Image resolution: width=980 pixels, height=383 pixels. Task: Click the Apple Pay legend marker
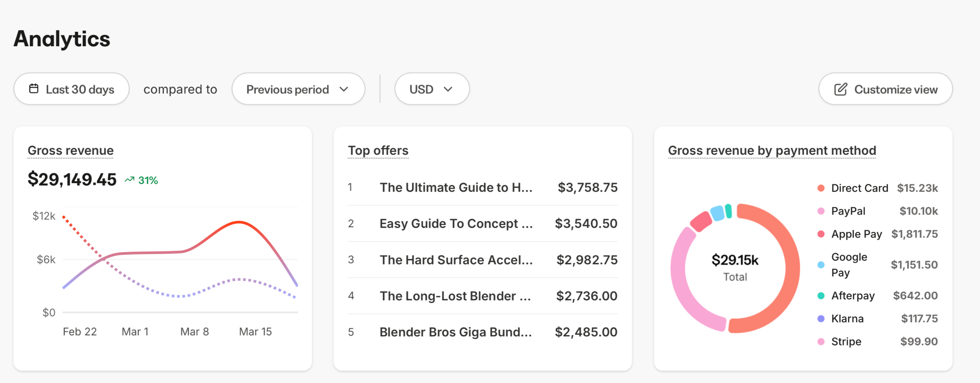(822, 234)
